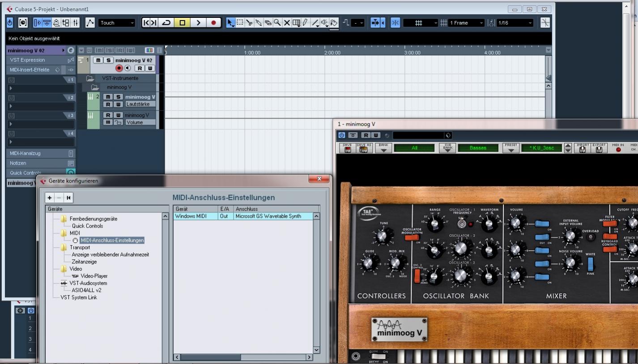
Task: Open the Touch automation mode dropdown
Action: [x=116, y=23]
